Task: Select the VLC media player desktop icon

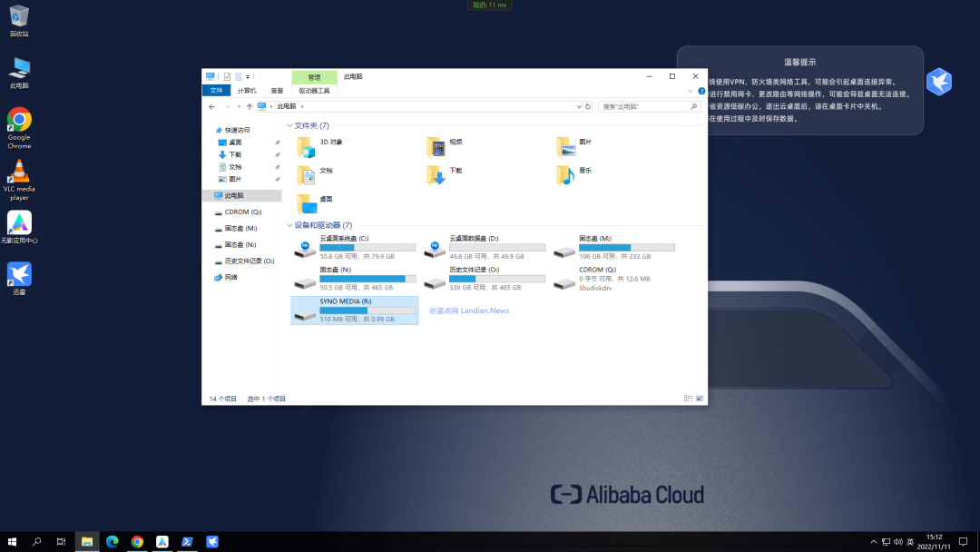Action: (19, 180)
